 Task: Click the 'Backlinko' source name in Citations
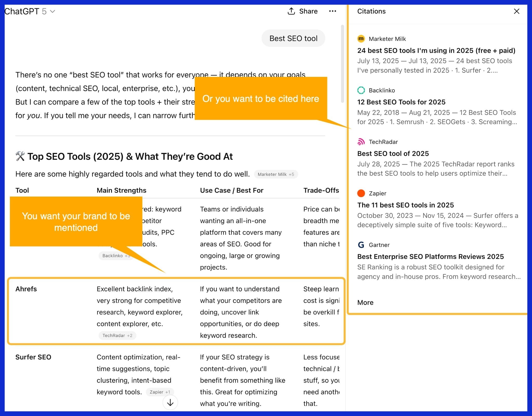tap(382, 90)
